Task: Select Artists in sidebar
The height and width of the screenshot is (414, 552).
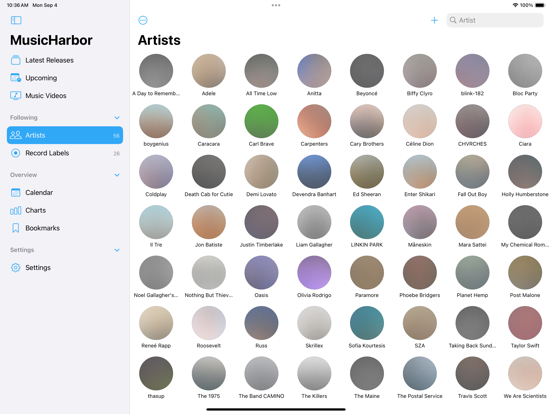Action: [x=65, y=135]
